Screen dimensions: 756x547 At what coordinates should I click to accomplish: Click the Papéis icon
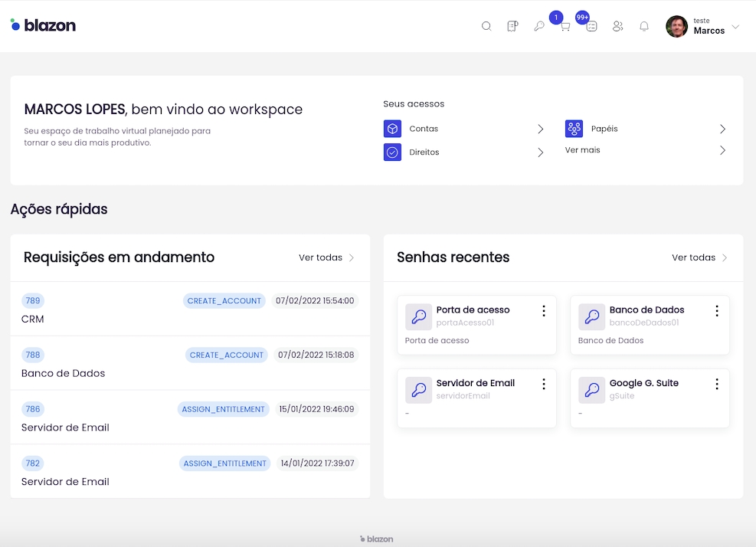(574, 129)
